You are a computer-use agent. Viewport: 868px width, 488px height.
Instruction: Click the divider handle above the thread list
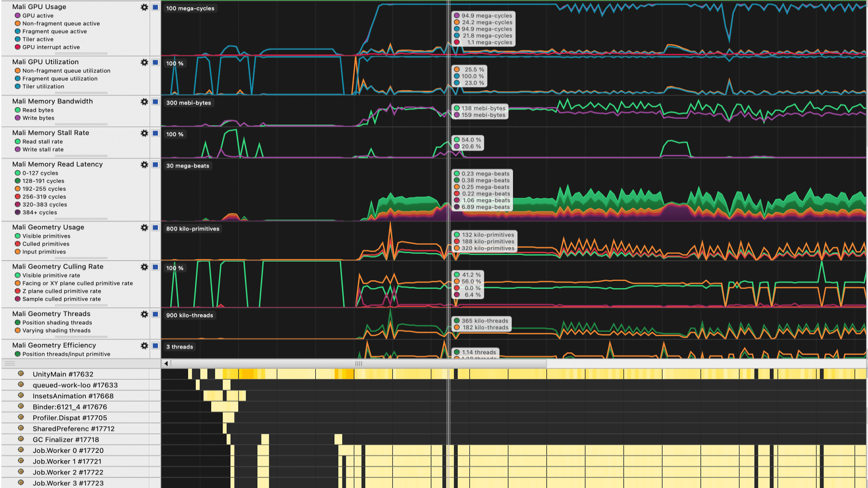(10, 363)
